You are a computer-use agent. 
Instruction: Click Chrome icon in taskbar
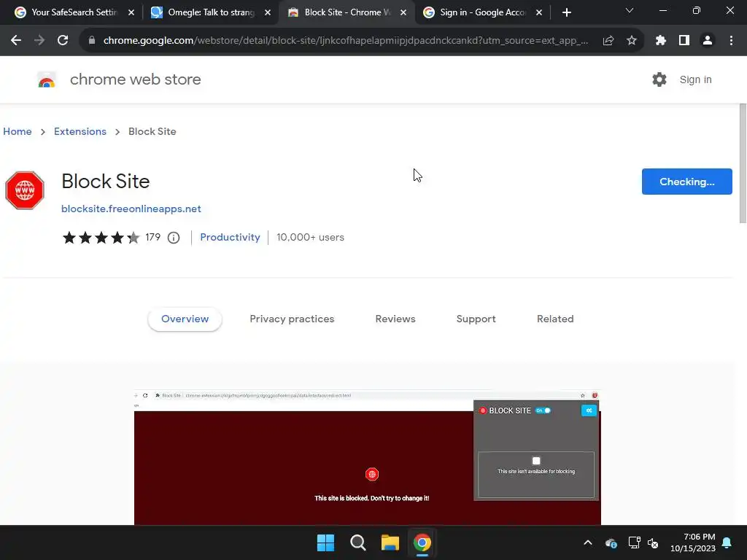pos(422,542)
